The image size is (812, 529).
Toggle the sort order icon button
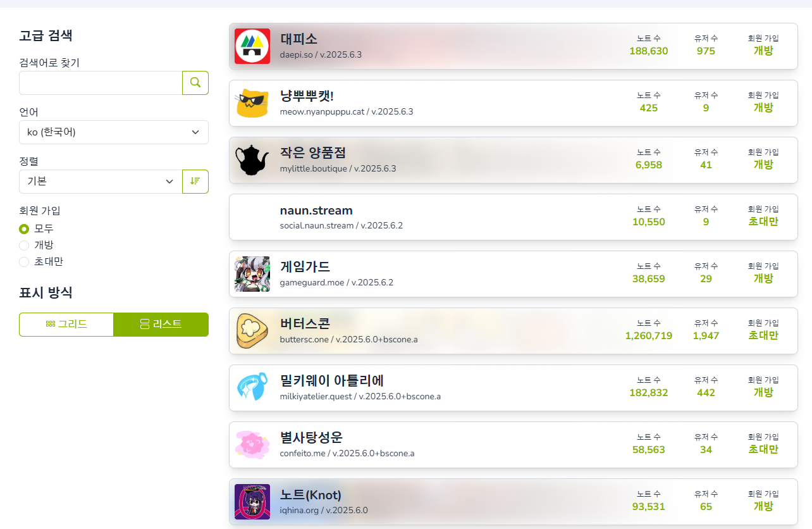tap(195, 182)
